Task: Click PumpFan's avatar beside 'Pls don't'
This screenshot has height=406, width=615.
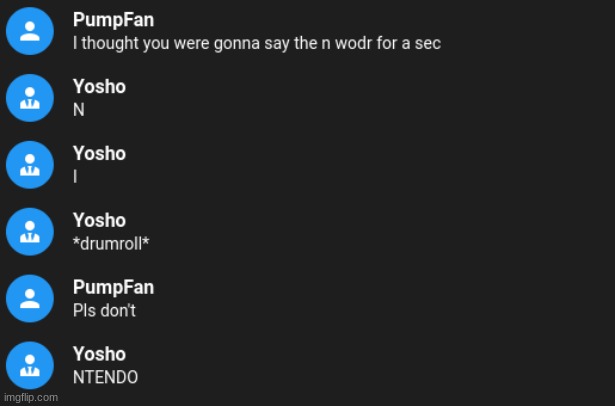Action: pyautogui.click(x=30, y=299)
